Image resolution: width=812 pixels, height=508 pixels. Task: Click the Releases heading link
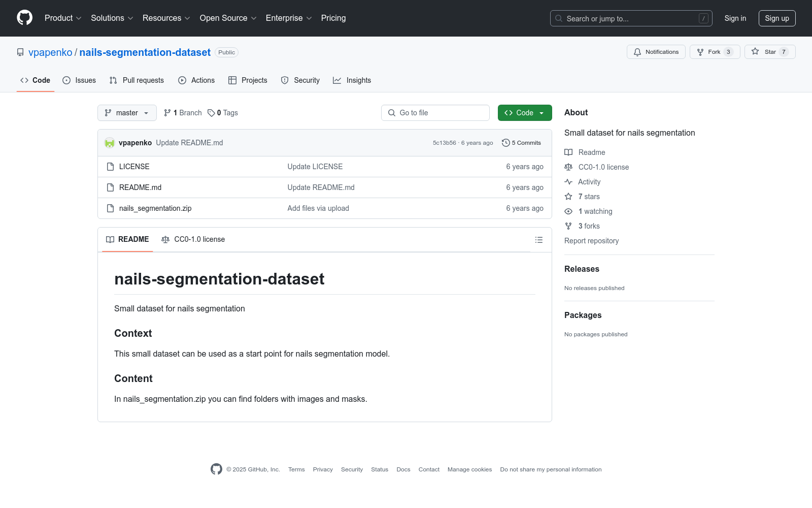click(582, 269)
